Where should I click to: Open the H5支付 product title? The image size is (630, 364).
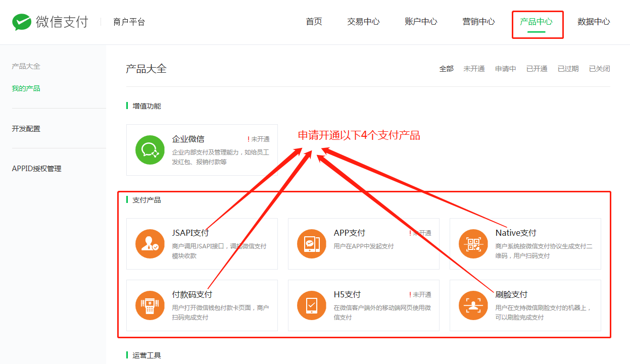pos(347,294)
